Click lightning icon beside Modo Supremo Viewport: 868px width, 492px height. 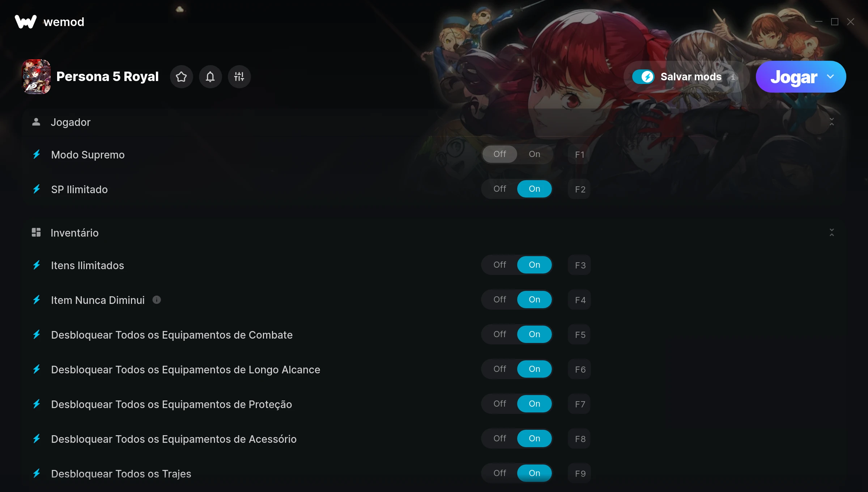37,154
